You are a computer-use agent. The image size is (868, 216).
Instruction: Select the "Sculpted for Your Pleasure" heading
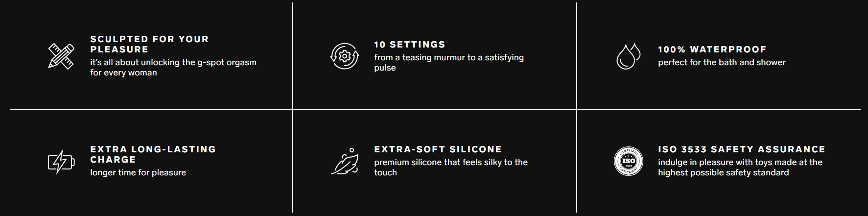pos(149,44)
